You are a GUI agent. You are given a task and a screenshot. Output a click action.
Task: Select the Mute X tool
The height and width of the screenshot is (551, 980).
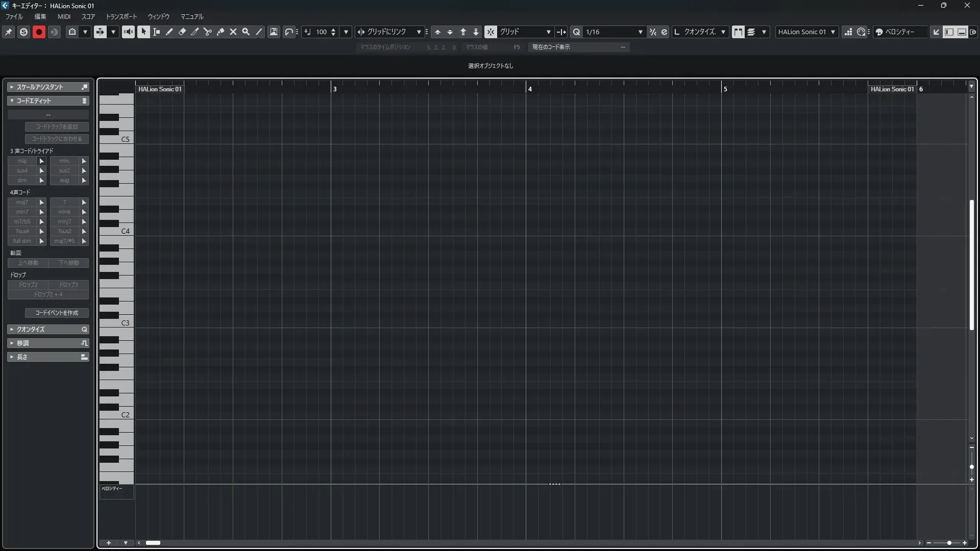[233, 32]
